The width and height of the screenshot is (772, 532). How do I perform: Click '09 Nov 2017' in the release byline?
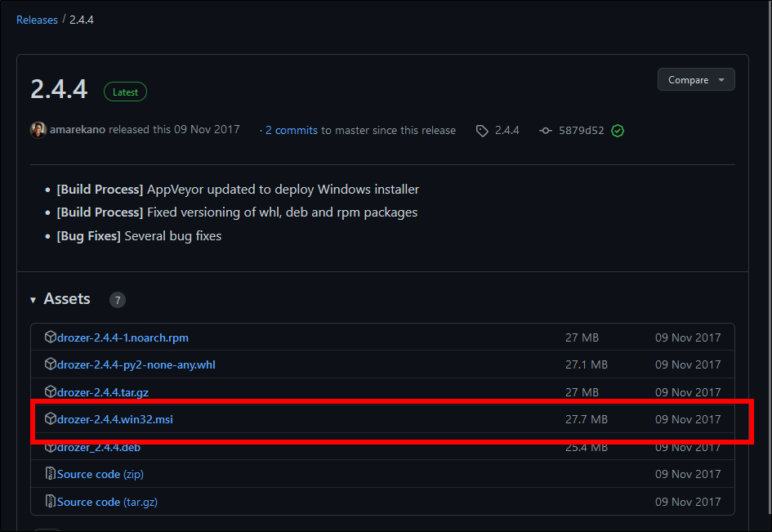[x=207, y=130]
